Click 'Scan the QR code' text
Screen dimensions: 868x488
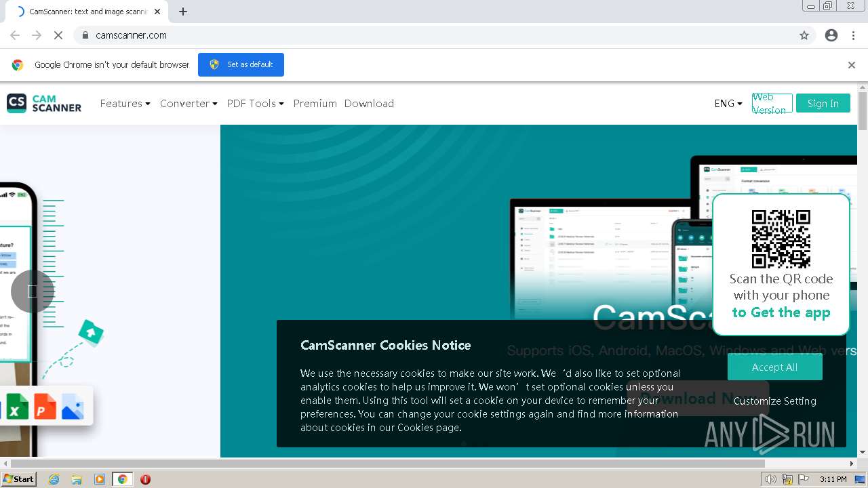tap(781, 279)
